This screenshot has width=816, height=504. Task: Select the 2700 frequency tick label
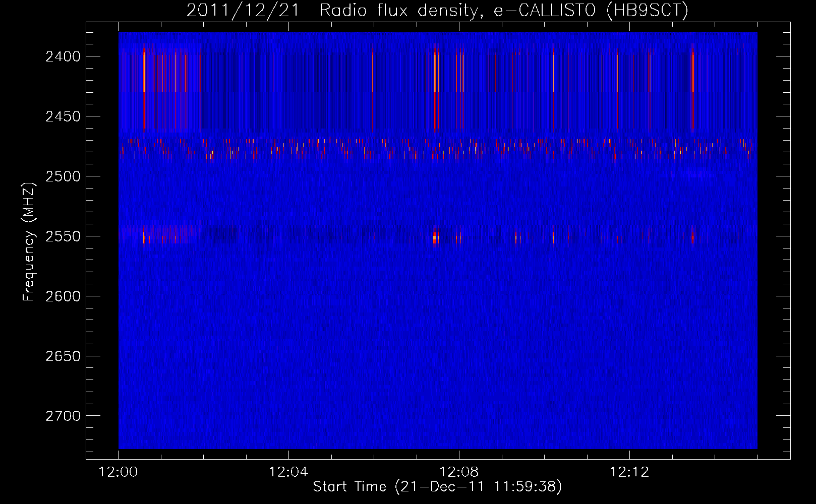click(x=63, y=416)
